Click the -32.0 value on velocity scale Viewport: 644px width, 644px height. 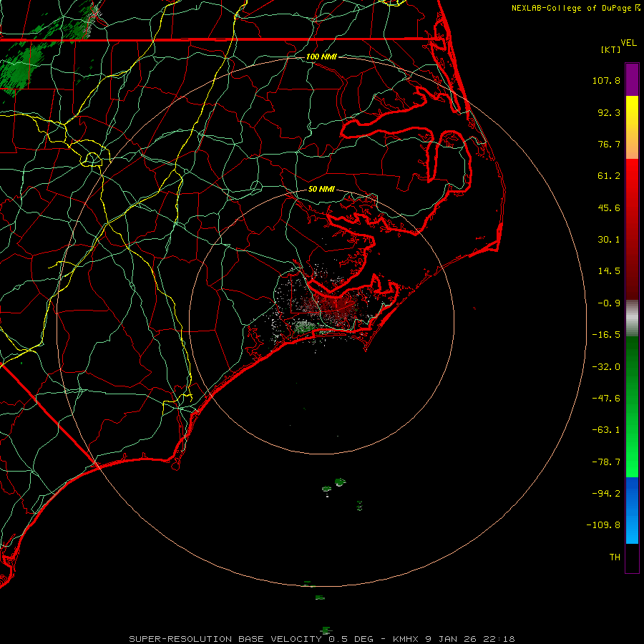click(x=606, y=367)
